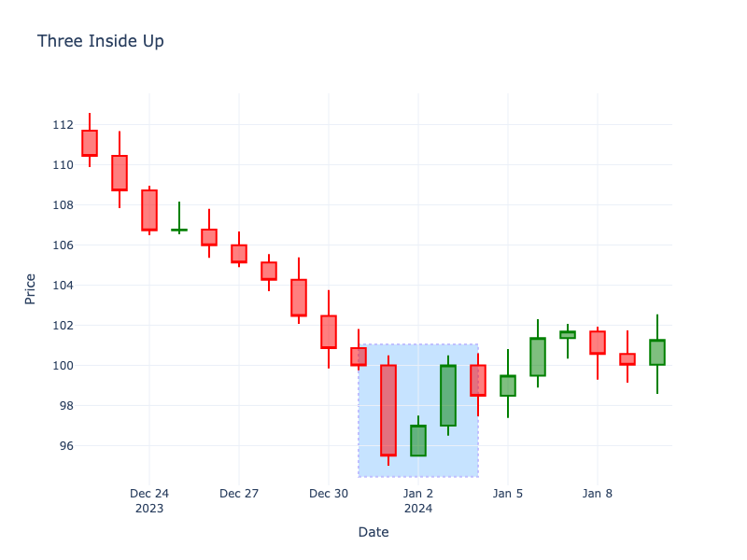Click the last green candle at chart's right
The image size is (747, 560).
pos(657,352)
